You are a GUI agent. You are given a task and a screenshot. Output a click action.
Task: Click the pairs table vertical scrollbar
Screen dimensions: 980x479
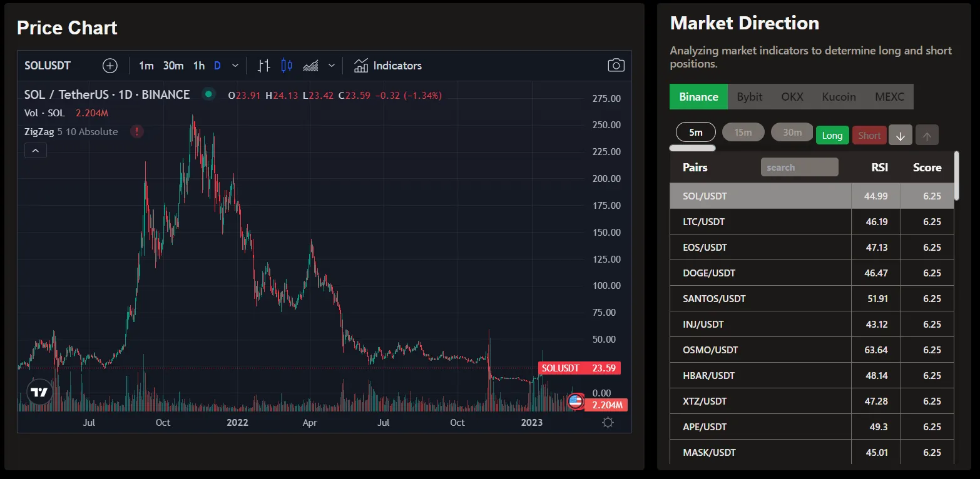point(956,176)
